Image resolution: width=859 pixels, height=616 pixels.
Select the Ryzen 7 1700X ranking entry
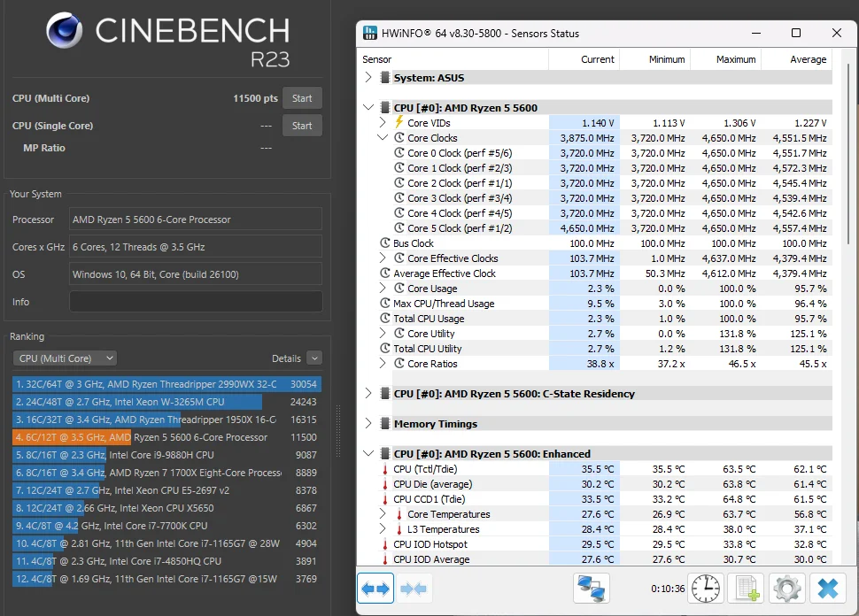tap(166, 473)
